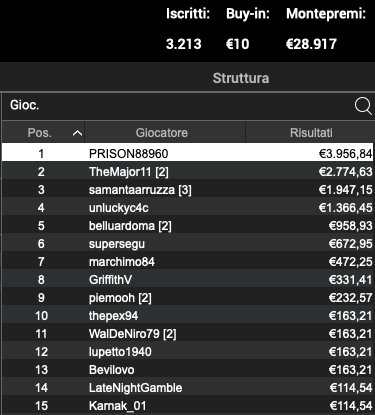Select the Karnak_01 row
Image resolution: width=375 pixels, height=415 pixels.
coord(188,406)
